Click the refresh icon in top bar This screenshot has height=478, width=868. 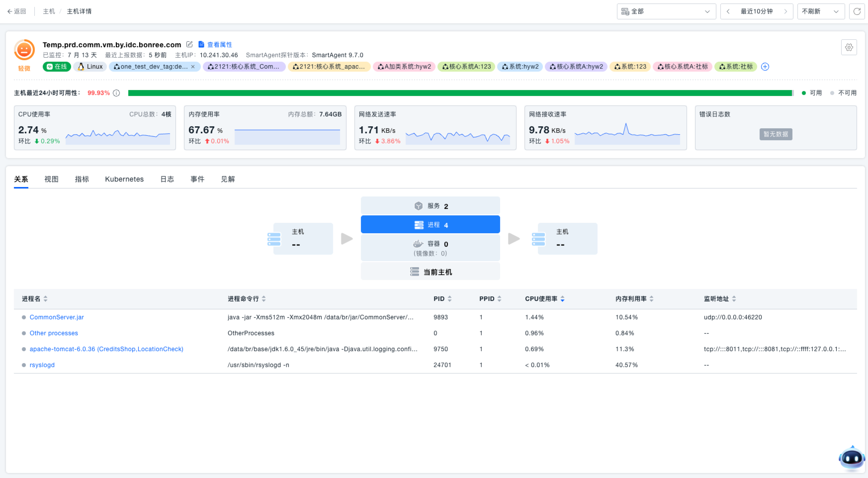tap(857, 11)
